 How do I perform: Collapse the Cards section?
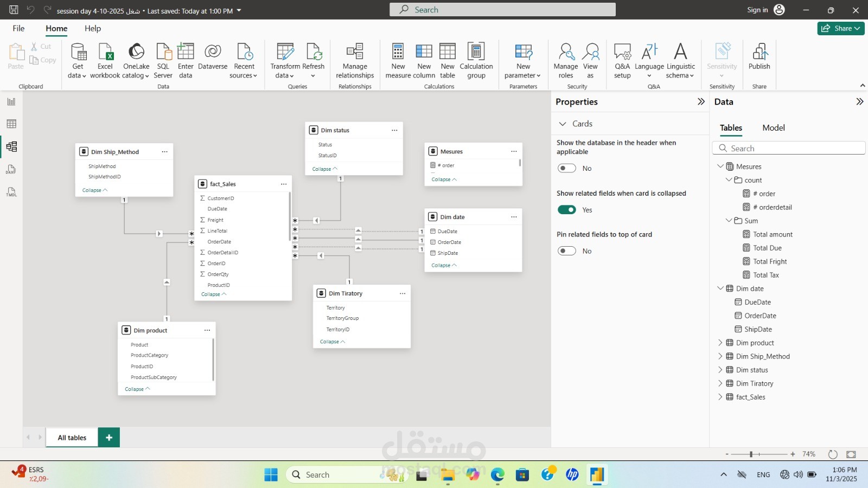pos(563,124)
